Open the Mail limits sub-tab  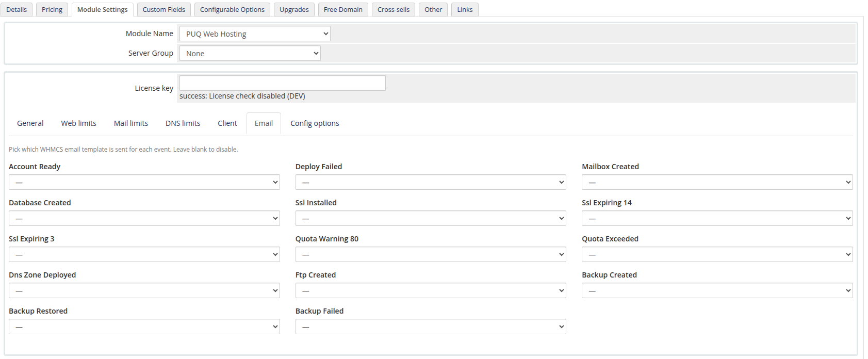pyautogui.click(x=131, y=123)
